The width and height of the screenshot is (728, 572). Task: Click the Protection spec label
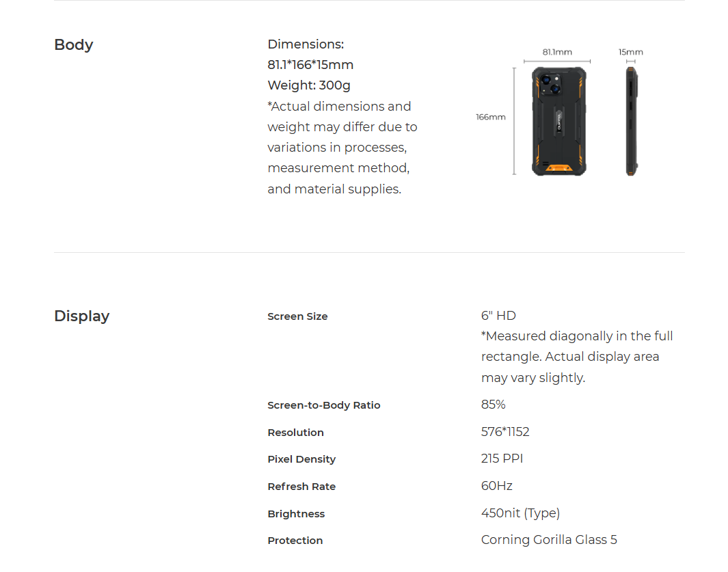295,541
